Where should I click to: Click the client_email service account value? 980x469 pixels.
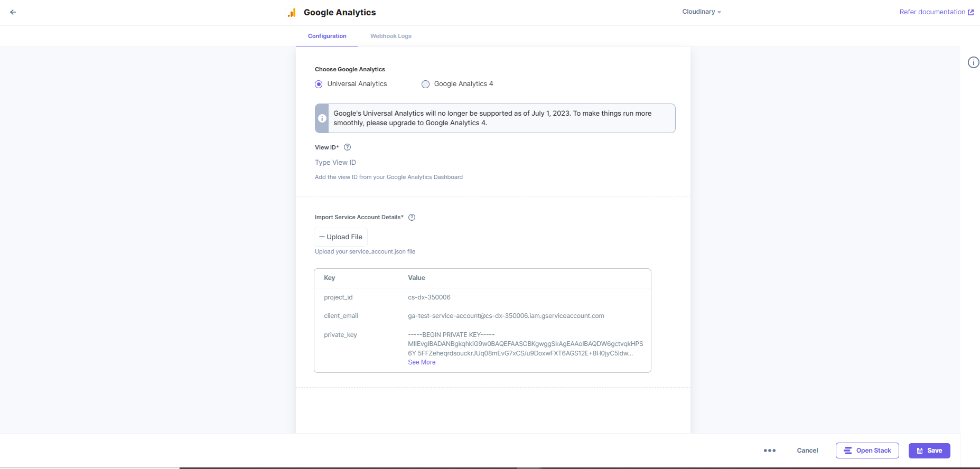[506, 316]
